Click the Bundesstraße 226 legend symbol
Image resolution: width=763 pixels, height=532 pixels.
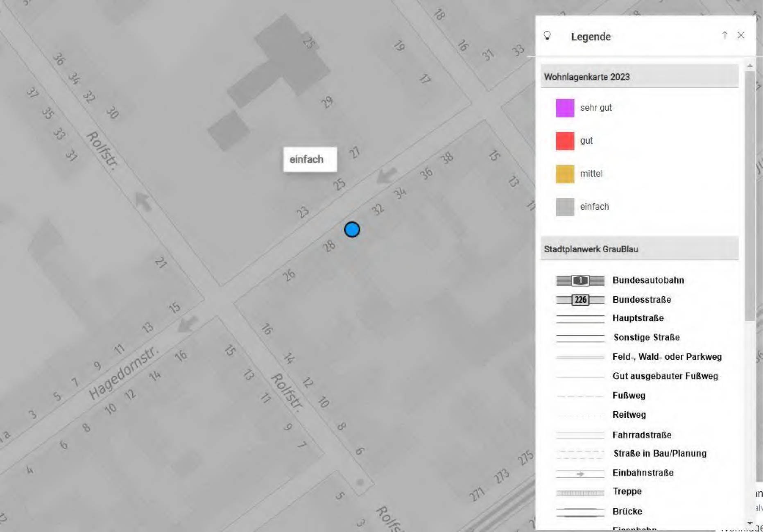pyautogui.click(x=580, y=300)
